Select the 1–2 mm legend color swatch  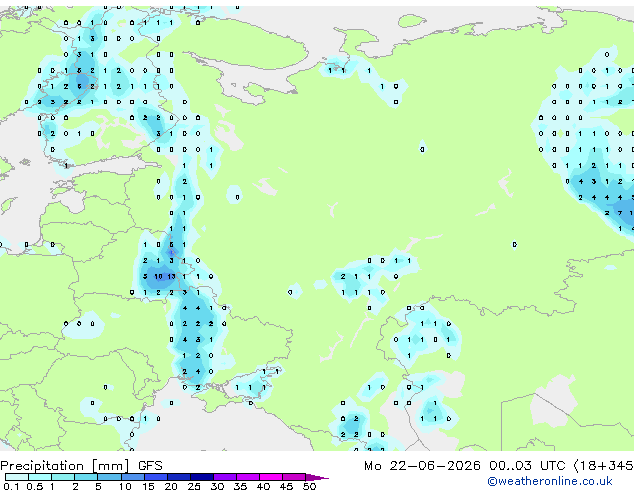63,477
